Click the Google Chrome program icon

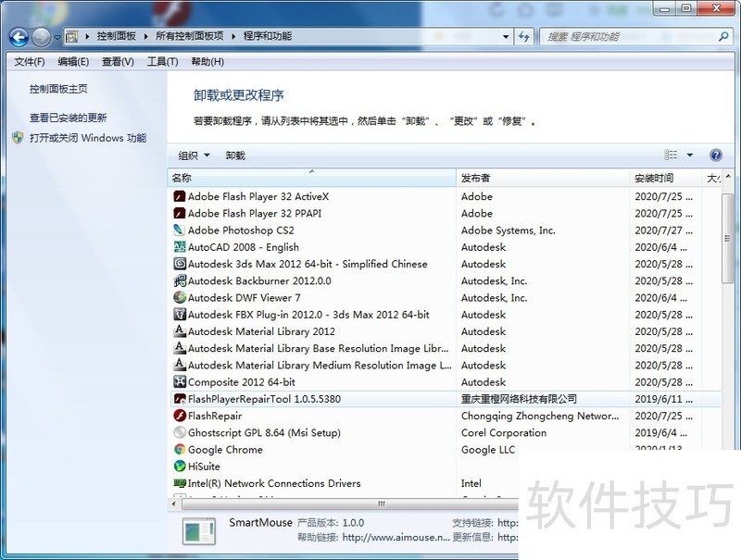(180, 450)
